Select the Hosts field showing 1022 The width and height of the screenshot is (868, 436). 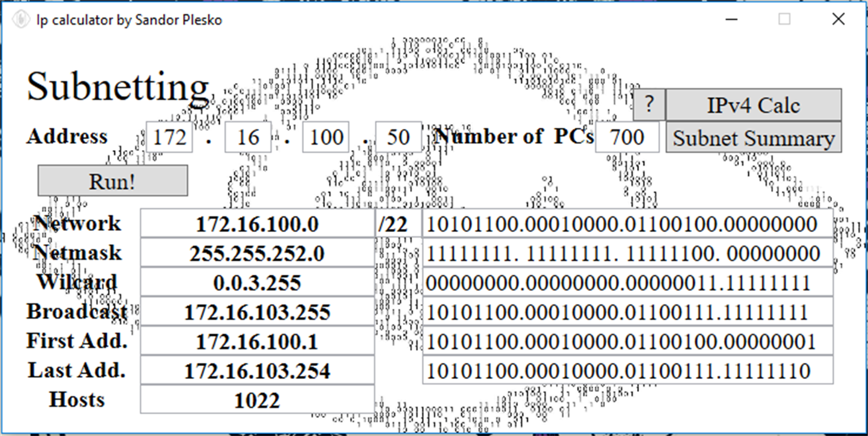pos(257,399)
